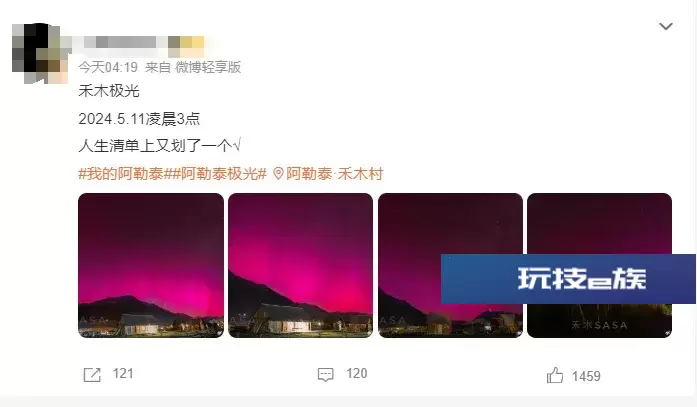View the third aurora photo
697x407 pixels.
(x=450, y=265)
